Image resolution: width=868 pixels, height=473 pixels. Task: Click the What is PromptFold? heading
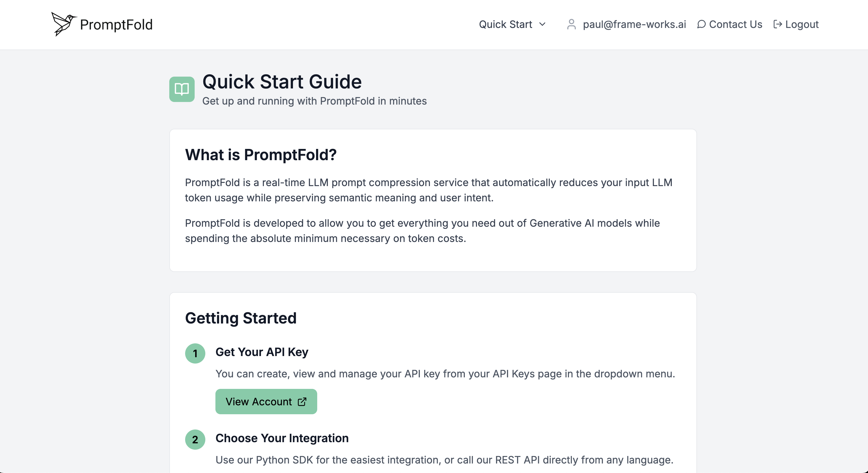pyautogui.click(x=261, y=155)
